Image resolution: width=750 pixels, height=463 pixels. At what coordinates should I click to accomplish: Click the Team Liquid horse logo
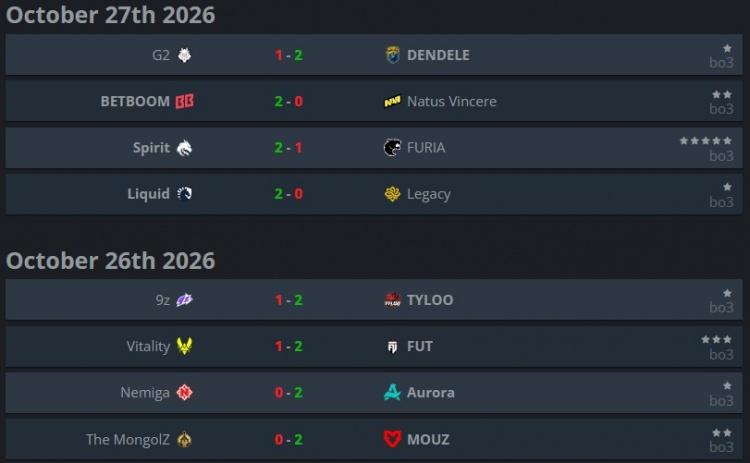pyautogui.click(x=184, y=194)
